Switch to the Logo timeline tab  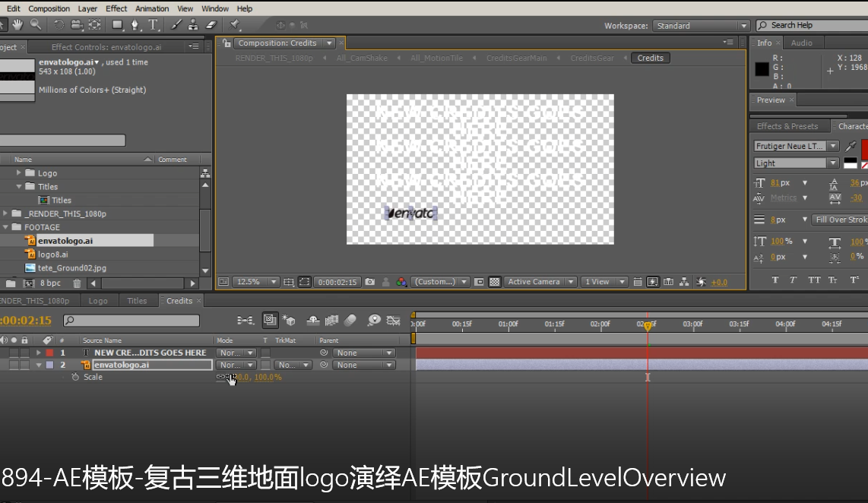[x=98, y=301]
